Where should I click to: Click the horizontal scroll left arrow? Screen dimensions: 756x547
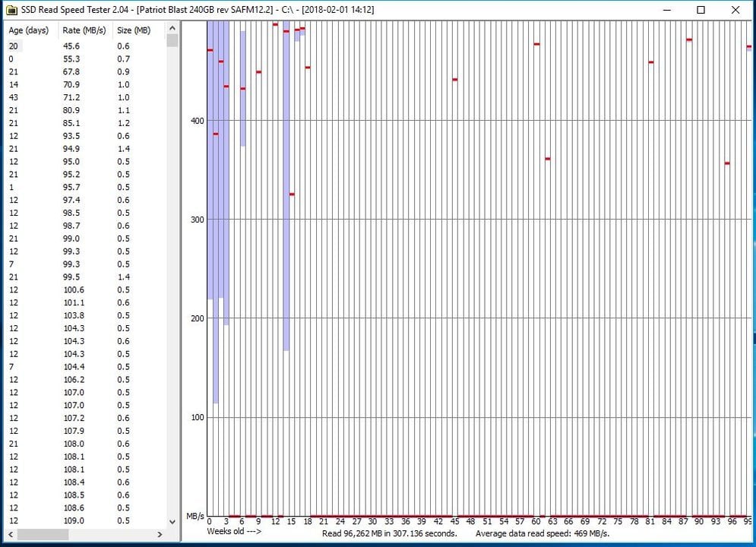[x=10, y=534]
